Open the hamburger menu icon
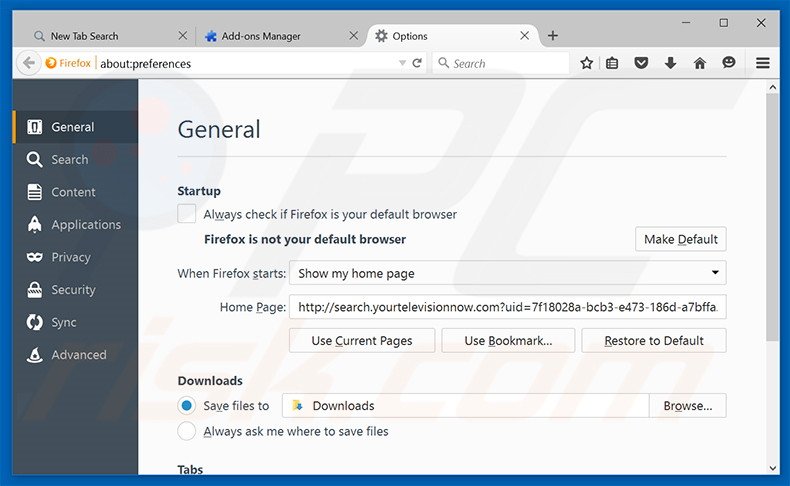790x486 pixels. coord(763,63)
